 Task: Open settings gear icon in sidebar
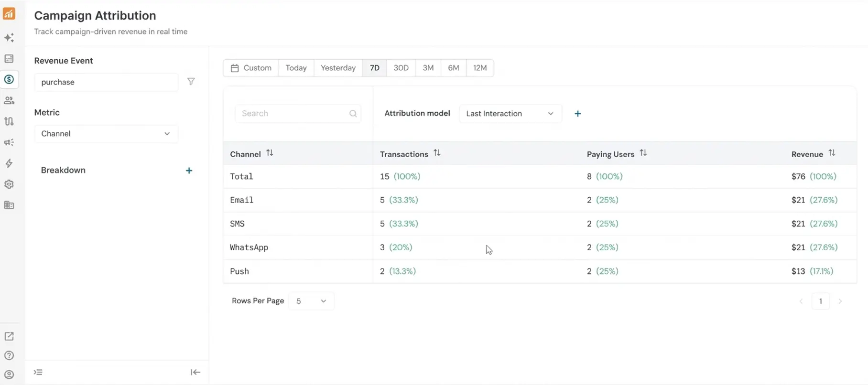[9, 184]
